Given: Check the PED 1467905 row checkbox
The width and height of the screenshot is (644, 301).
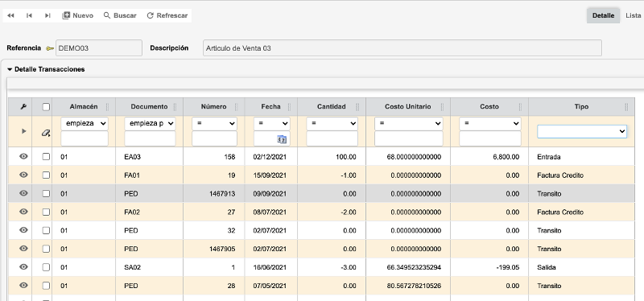Looking at the screenshot, I should (x=46, y=249).
